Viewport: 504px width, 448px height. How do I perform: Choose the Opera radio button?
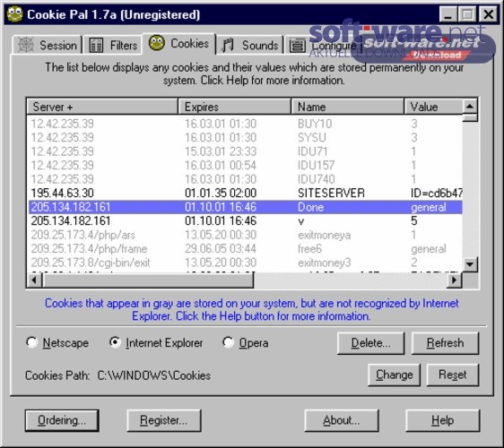click(228, 342)
